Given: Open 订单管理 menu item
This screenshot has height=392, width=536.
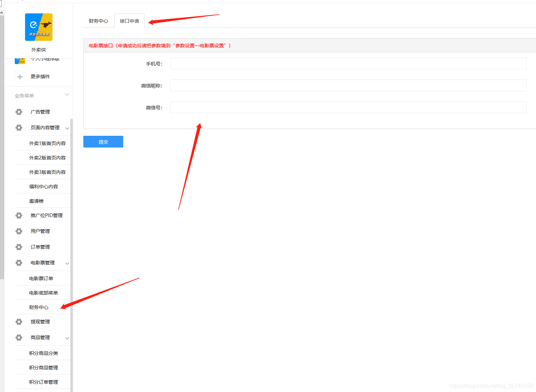Looking at the screenshot, I should tap(40, 247).
